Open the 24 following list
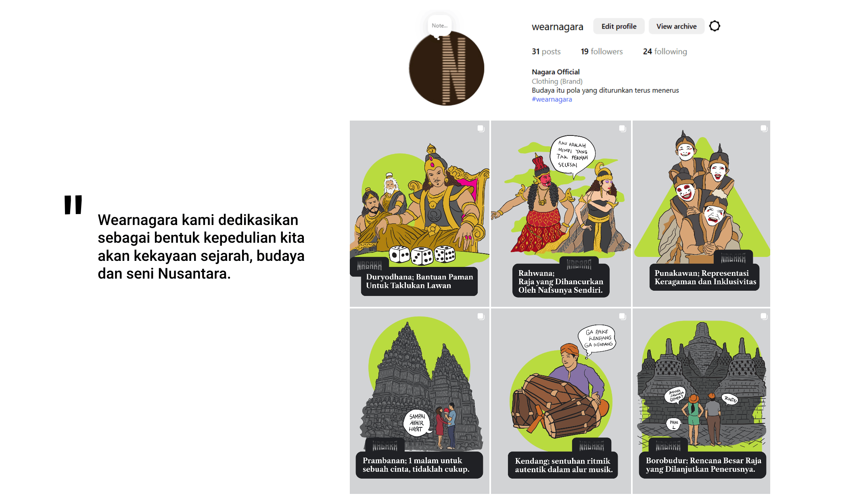Screen dimensions: 861x504 coord(665,52)
